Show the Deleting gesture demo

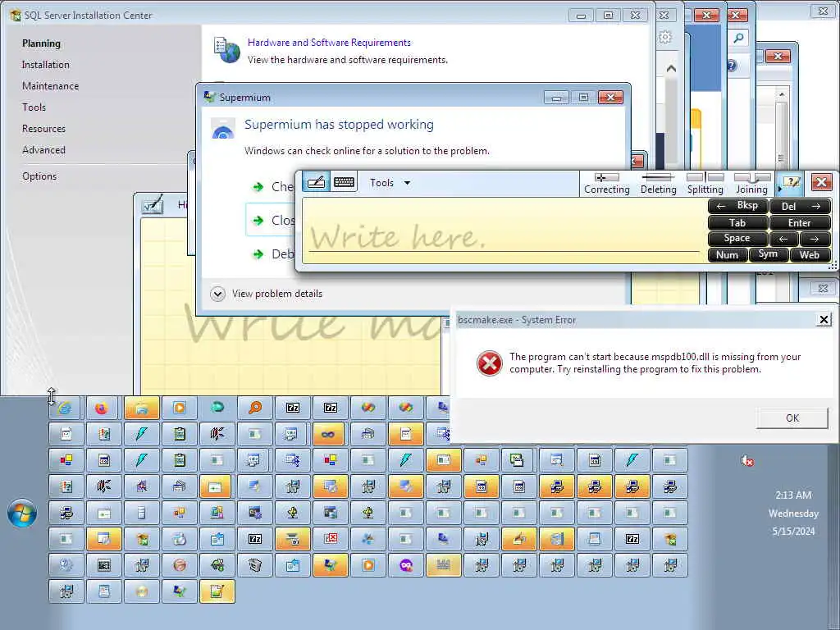coord(658,183)
